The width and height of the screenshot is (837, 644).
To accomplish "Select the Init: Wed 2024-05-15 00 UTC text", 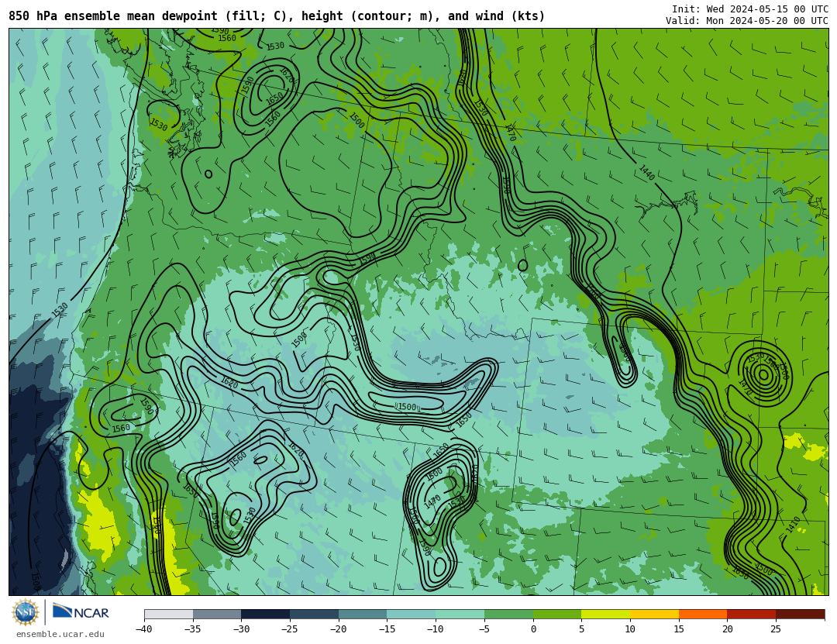I will 749,9.
